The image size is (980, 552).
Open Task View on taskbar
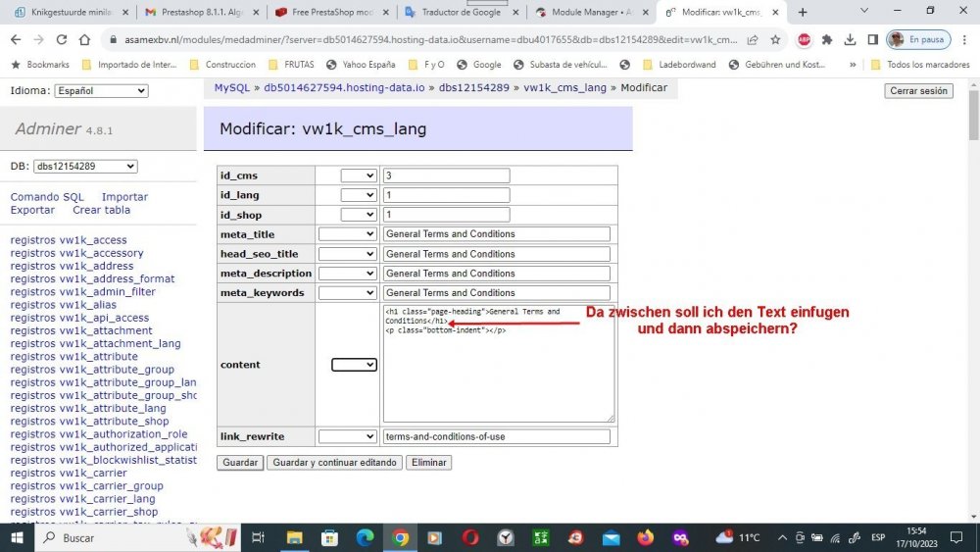click(258, 537)
